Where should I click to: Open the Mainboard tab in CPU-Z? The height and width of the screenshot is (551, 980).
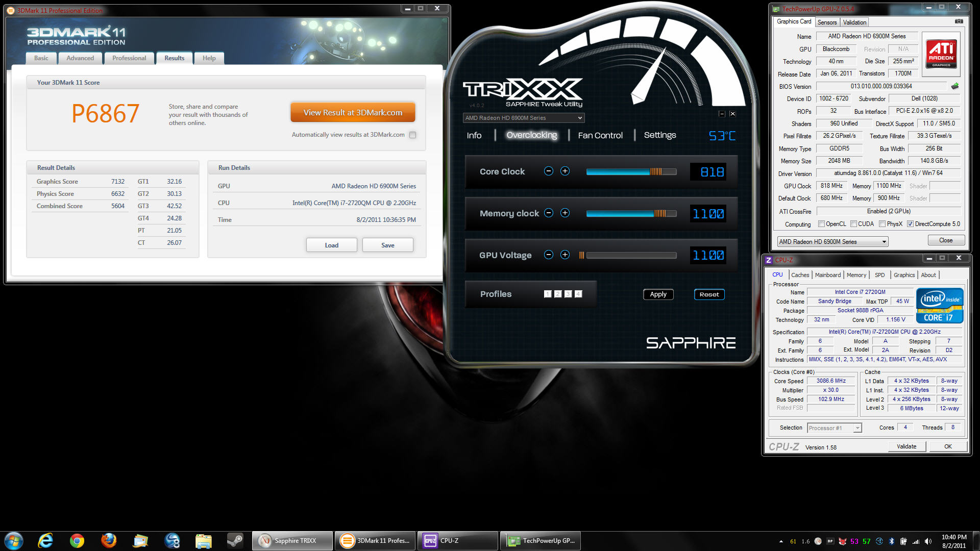coord(827,275)
